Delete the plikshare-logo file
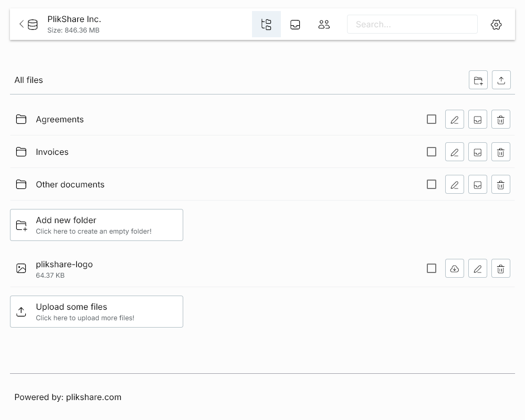This screenshot has width=525, height=420. (501, 268)
